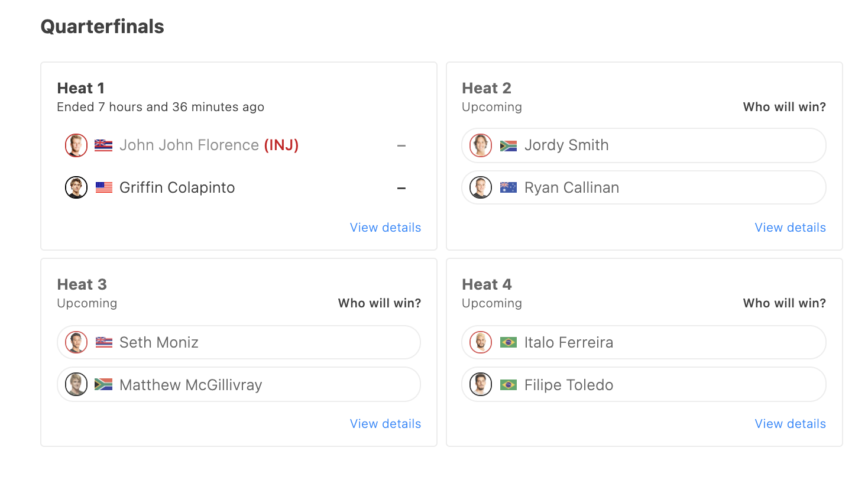Click Griffin Colapinto's avatar photo
This screenshot has height=480, width=868.
click(x=76, y=188)
